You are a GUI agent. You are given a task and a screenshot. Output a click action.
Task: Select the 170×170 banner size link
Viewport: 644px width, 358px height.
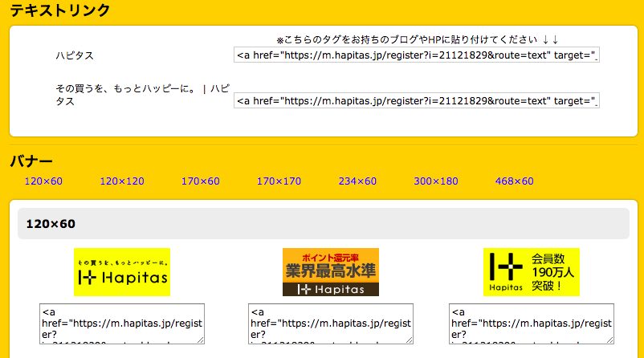click(x=279, y=181)
